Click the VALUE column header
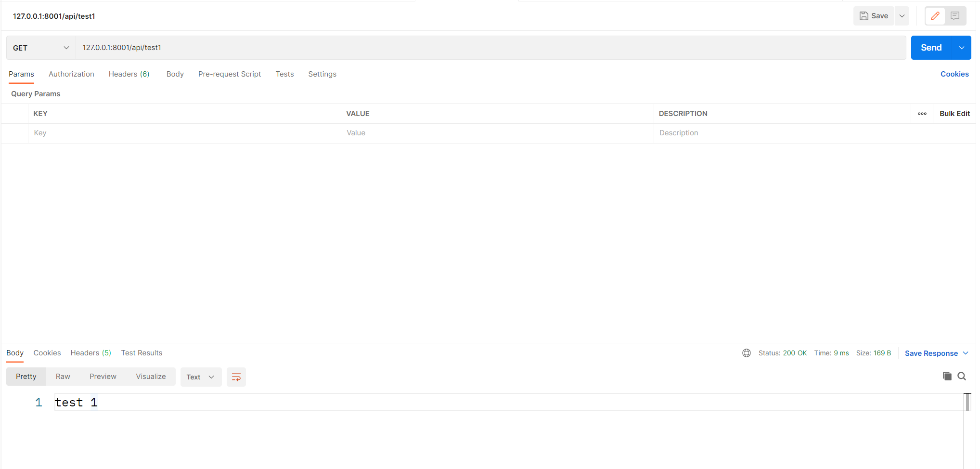This screenshot has height=469, width=980. (358, 114)
